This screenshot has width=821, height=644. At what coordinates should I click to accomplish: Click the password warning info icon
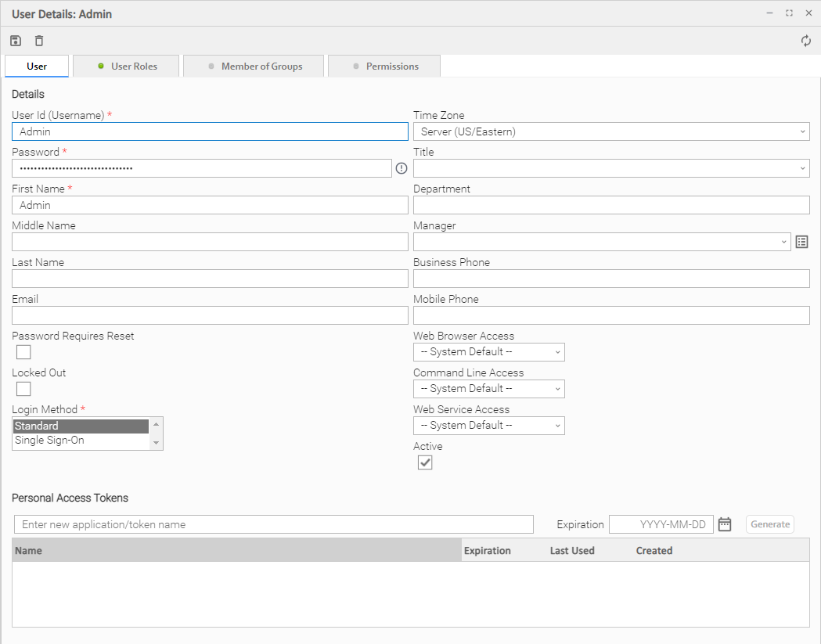tap(401, 168)
